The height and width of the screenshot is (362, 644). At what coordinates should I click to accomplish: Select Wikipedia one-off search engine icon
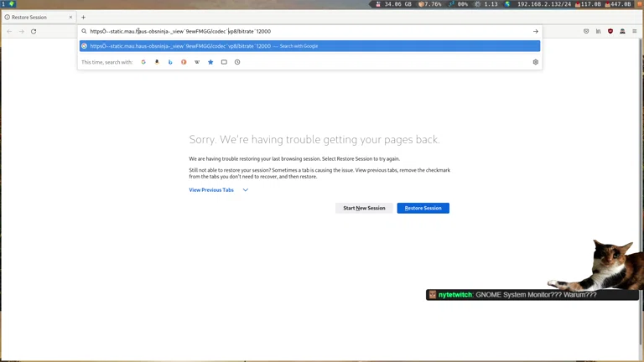(197, 62)
